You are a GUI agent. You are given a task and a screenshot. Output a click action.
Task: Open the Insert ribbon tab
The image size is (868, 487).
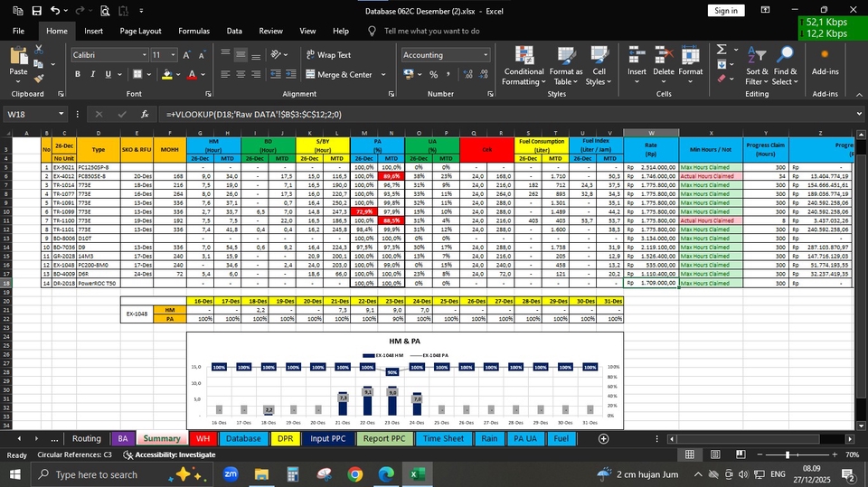pos(93,31)
